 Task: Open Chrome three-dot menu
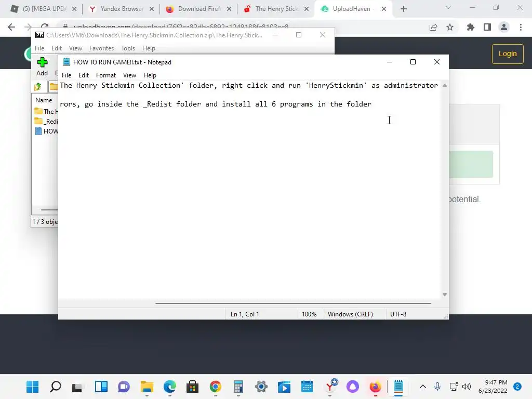521,27
